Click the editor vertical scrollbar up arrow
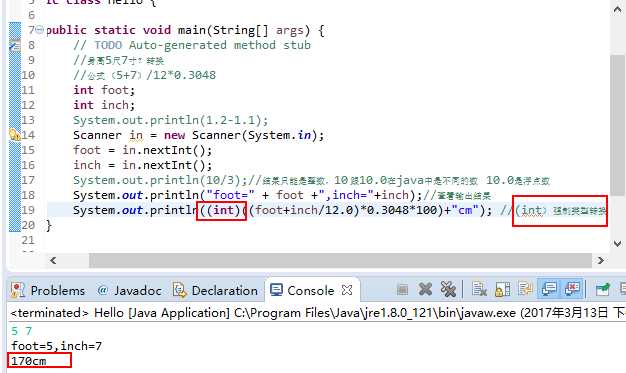Image resolution: width=626 pixels, height=373 pixels. coord(617,10)
